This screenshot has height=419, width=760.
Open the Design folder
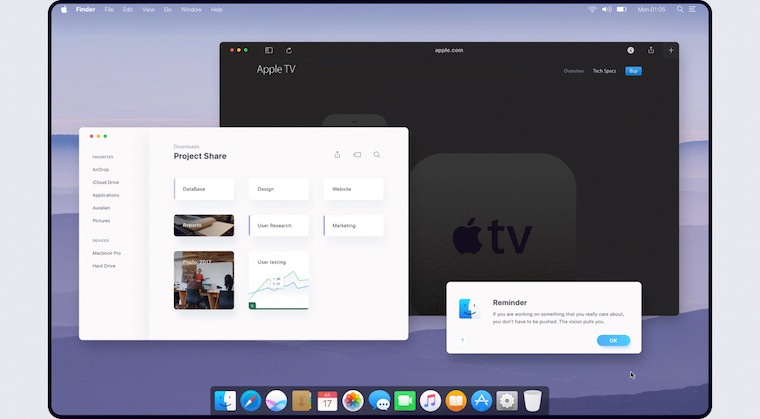tap(279, 189)
